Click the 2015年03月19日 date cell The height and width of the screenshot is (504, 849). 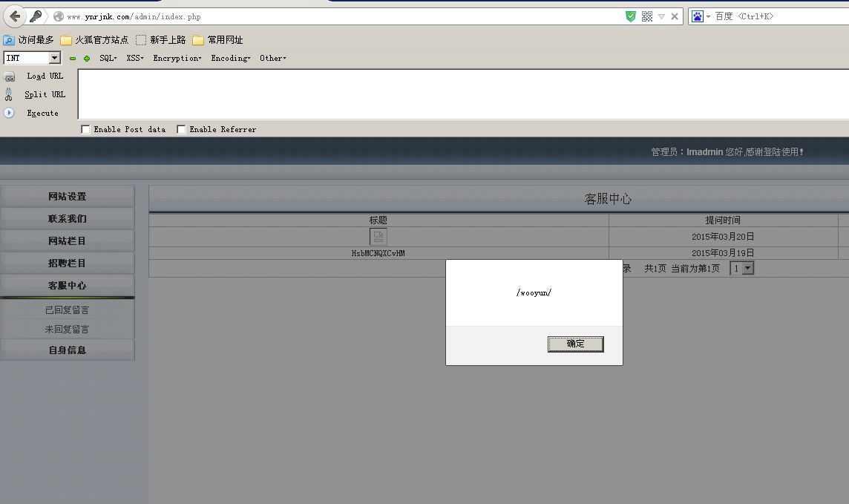723,253
